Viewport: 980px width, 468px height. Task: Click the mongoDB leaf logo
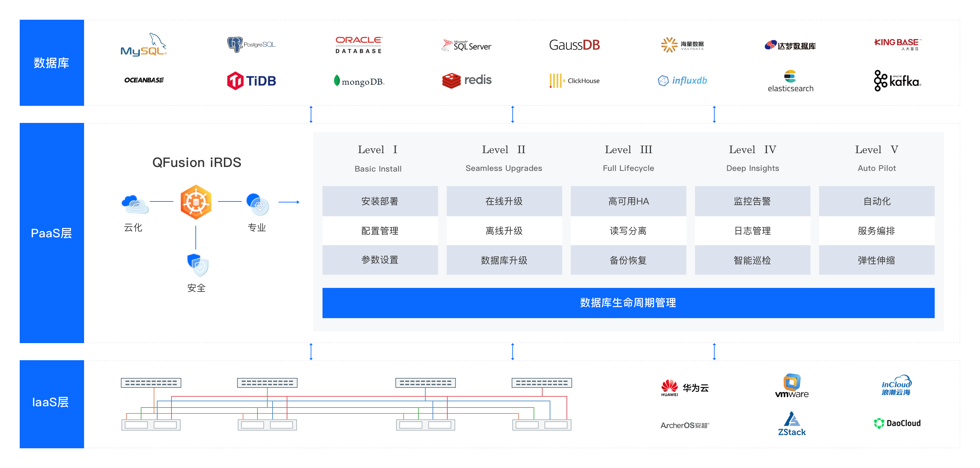[359, 81]
